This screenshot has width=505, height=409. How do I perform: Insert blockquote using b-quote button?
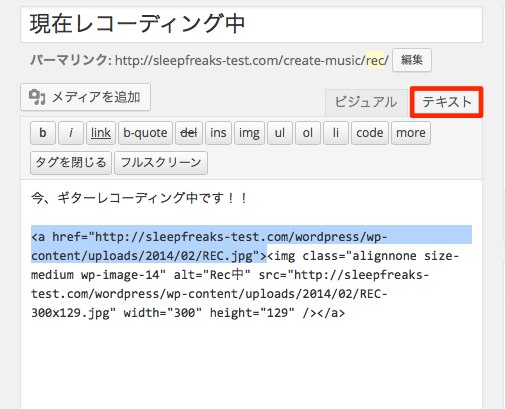[x=145, y=133]
